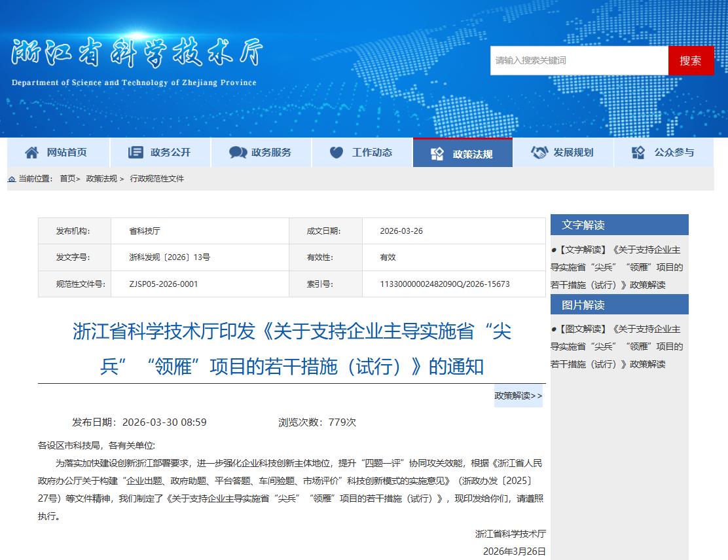728x560 pixels.
Task: Open the 政策解读>> link
Action: (x=518, y=396)
